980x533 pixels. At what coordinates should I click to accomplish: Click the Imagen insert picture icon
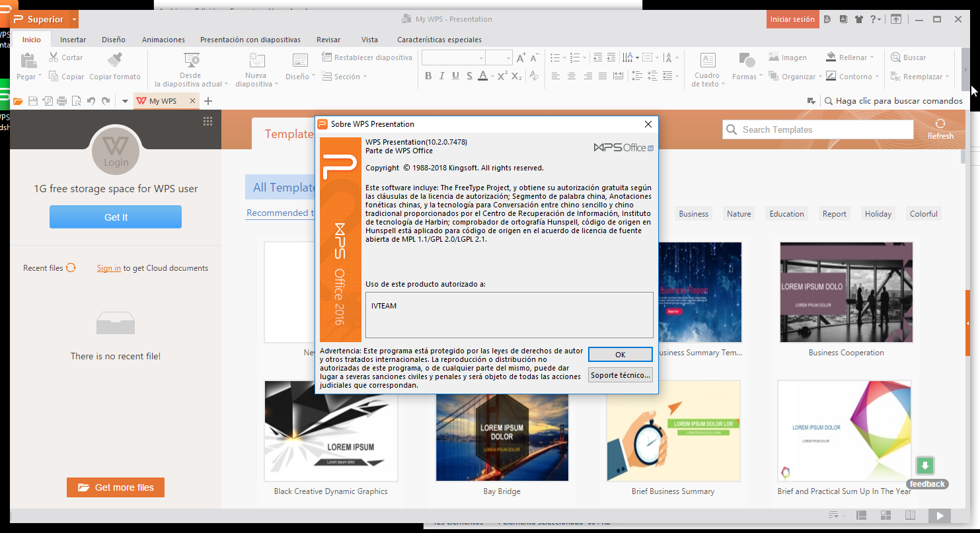click(x=774, y=57)
